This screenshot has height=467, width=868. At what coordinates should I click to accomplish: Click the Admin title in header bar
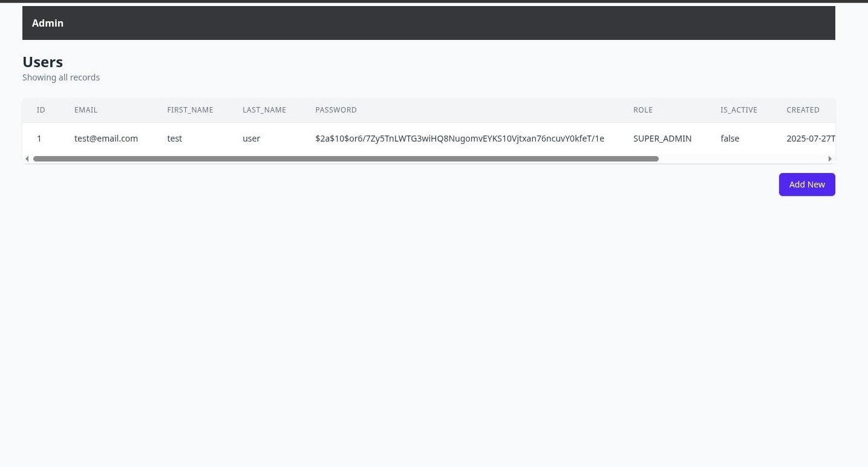48,23
